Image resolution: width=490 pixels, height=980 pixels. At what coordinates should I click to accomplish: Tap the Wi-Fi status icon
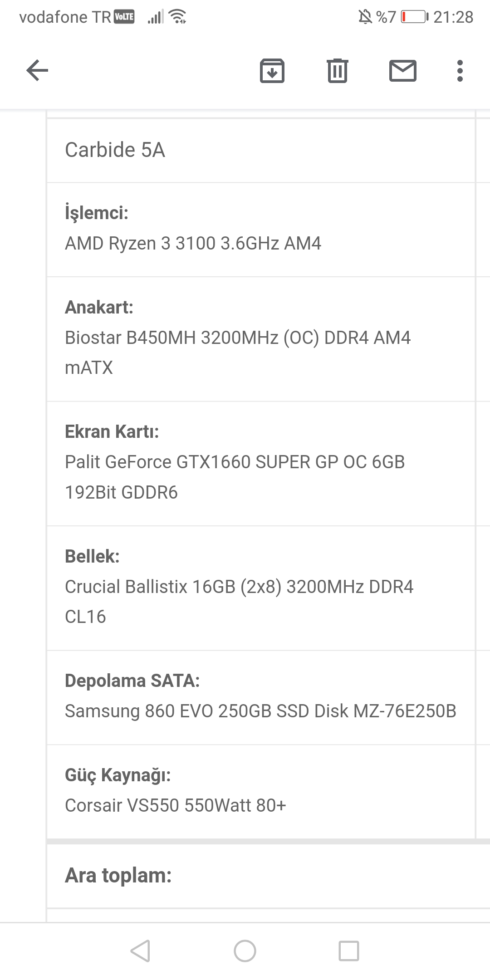[x=177, y=17]
